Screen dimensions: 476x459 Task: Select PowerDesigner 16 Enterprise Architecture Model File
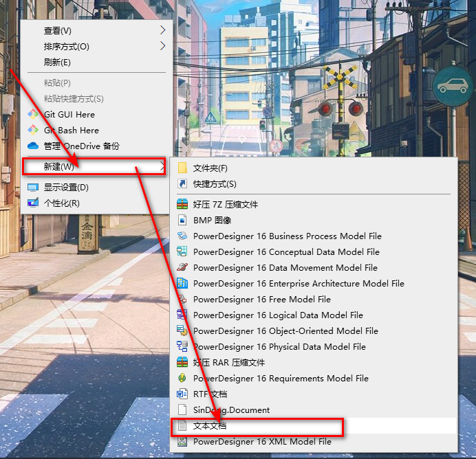pyautogui.click(x=314, y=283)
